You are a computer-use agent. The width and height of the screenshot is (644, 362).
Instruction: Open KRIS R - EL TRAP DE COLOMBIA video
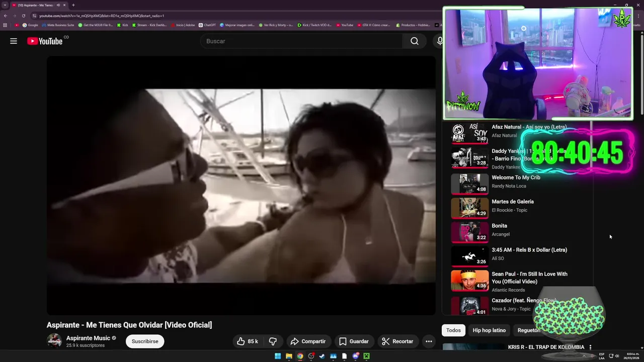tap(546, 347)
